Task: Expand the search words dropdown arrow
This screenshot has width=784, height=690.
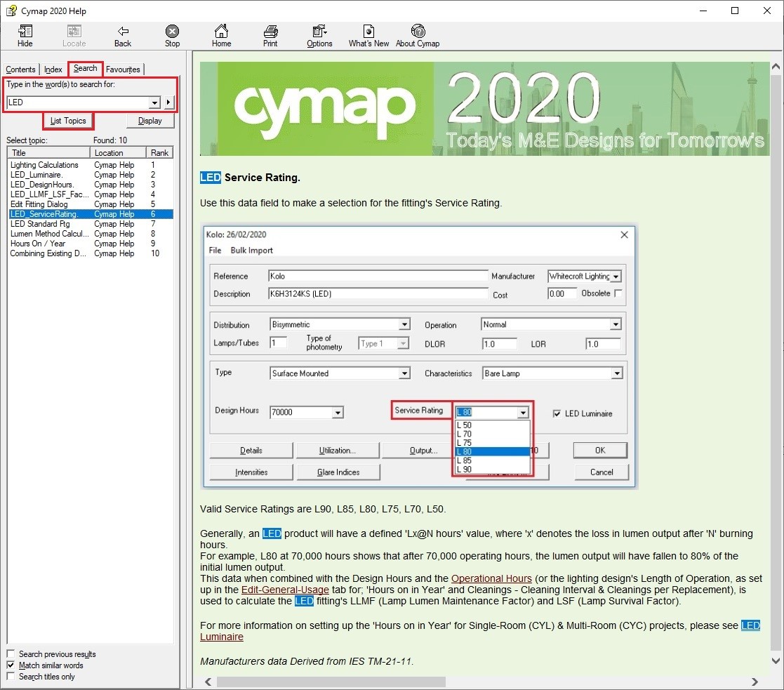Action: 154,102
